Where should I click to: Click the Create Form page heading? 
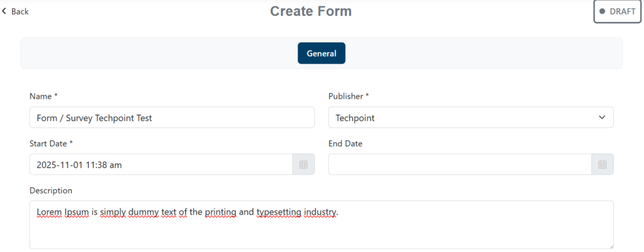(x=311, y=11)
